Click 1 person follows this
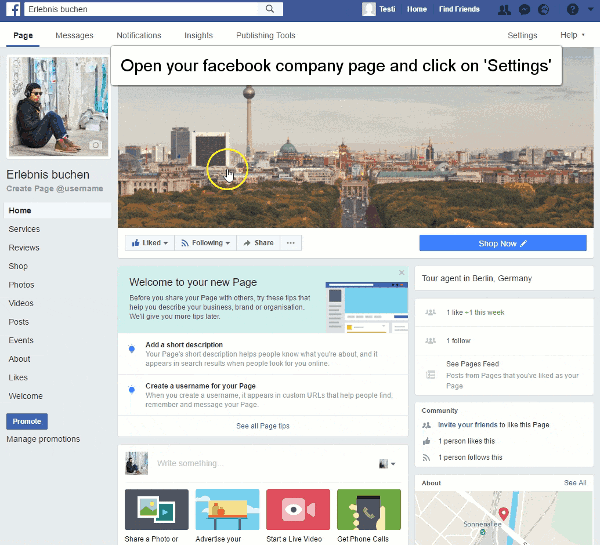Image resolution: width=600 pixels, height=545 pixels. pyautogui.click(x=470, y=457)
